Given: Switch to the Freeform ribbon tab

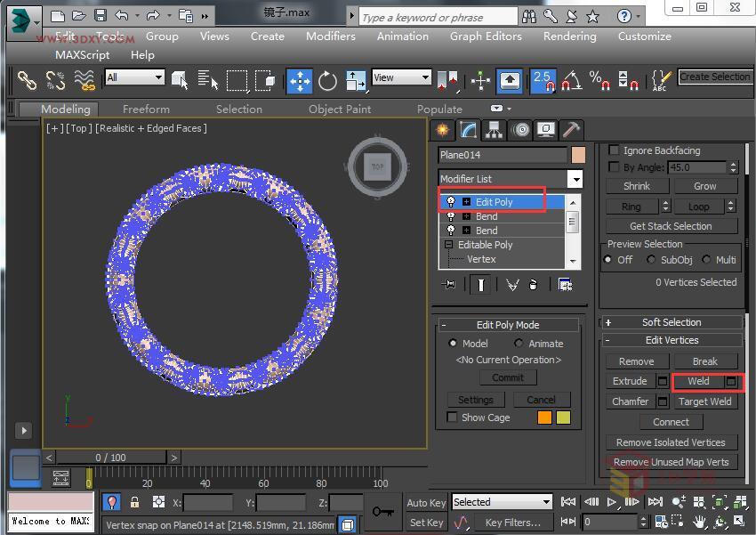Looking at the screenshot, I should 145,109.
